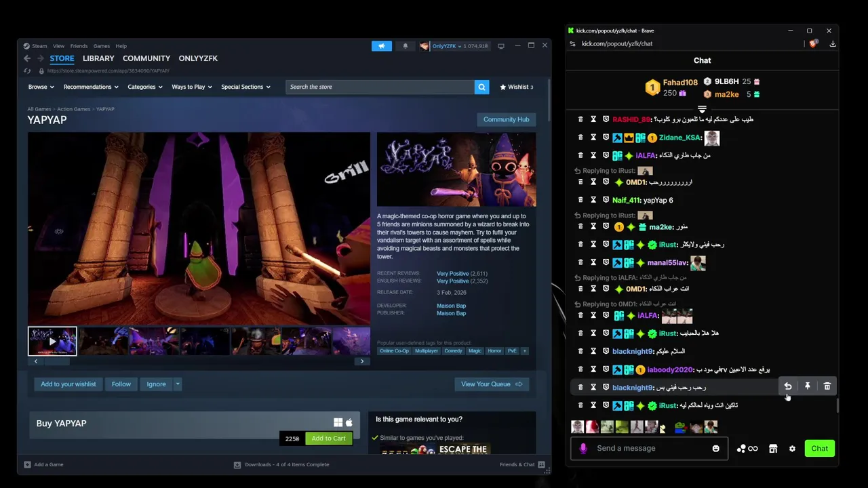Open the Games menu
This screenshot has height=488, width=868.
[x=101, y=46]
